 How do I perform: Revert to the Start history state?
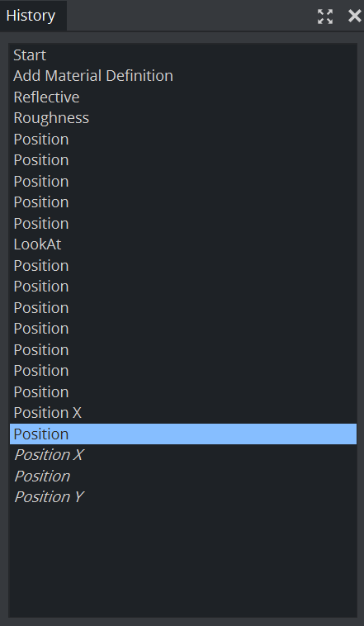tap(182, 55)
